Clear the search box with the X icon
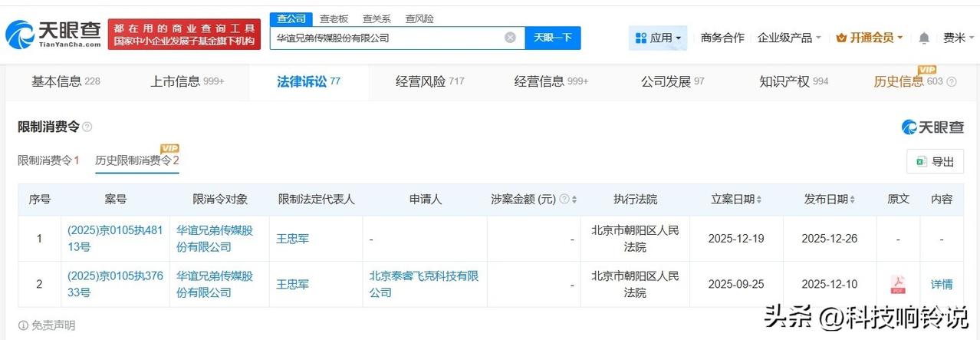This screenshot has height=340, width=980. coord(510,38)
